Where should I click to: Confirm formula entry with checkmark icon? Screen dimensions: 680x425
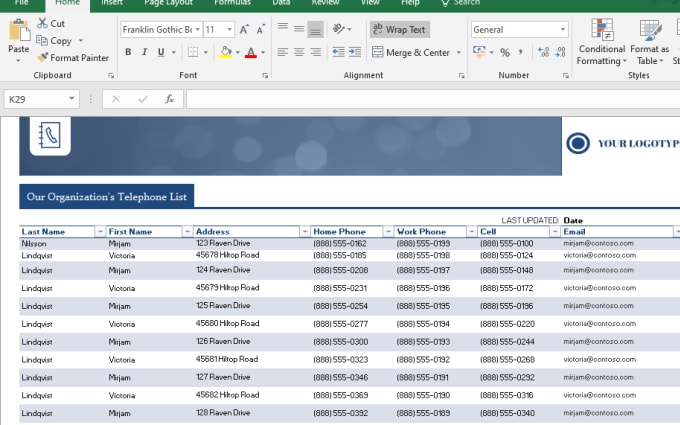(x=143, y=99)
